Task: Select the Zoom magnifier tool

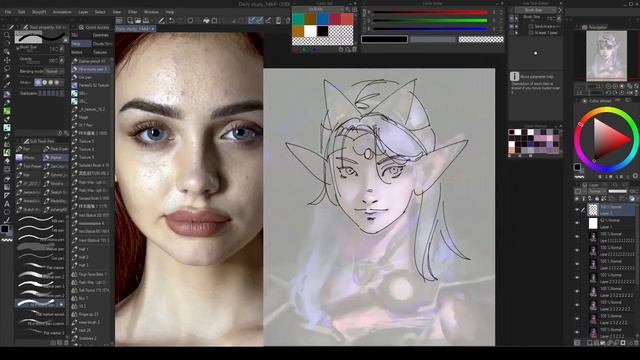Action: tap(7, 35)
